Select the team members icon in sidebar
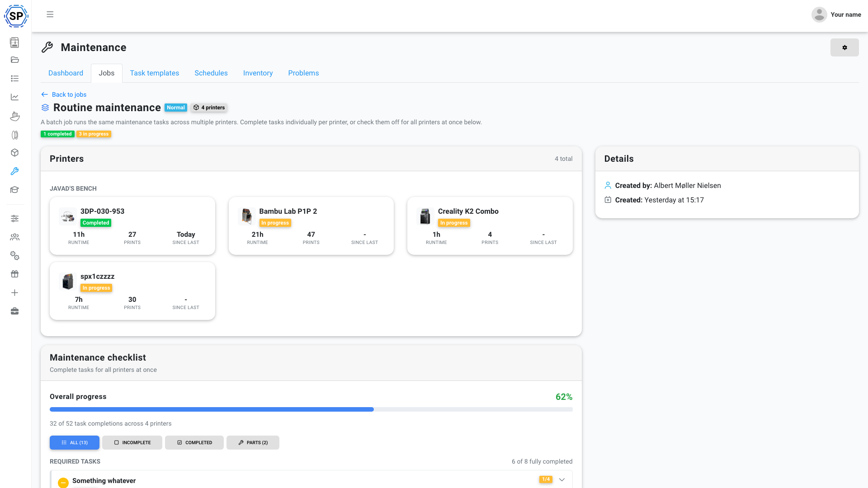The width and height of the screenshot is (868, 488). (14, 237)
